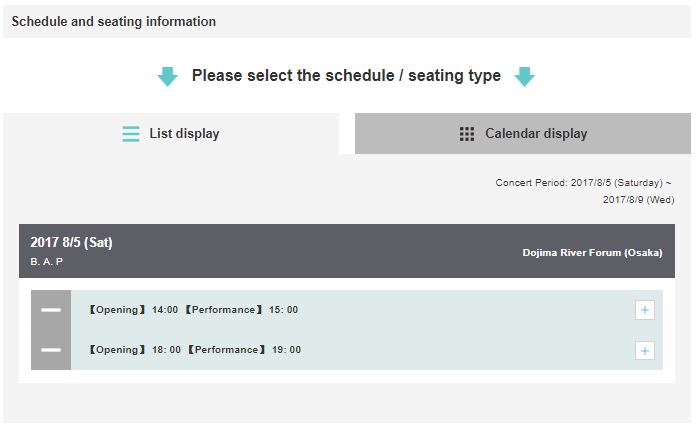Screen dimensions: 697x444
Task: Select the Opening 18:00 schedule text
Action: [x=133, y=350]
